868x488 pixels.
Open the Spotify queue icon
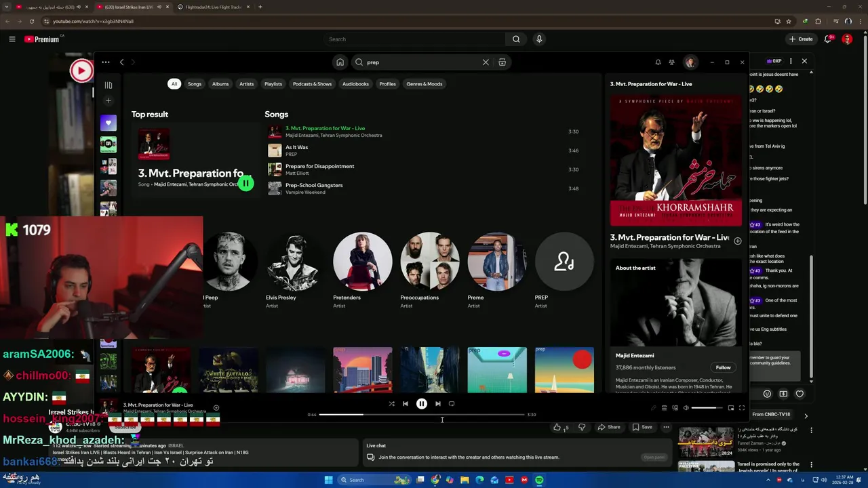pos(664,408)
